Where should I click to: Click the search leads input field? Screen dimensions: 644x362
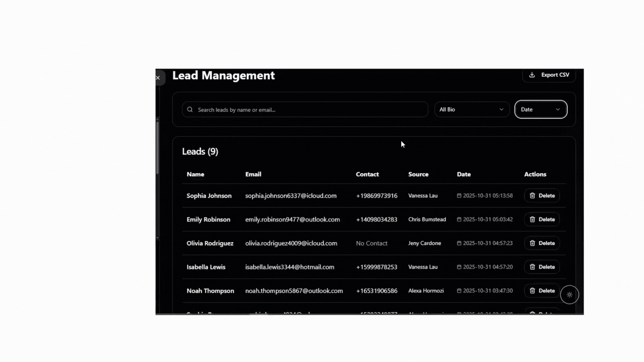tap(309, 110)
